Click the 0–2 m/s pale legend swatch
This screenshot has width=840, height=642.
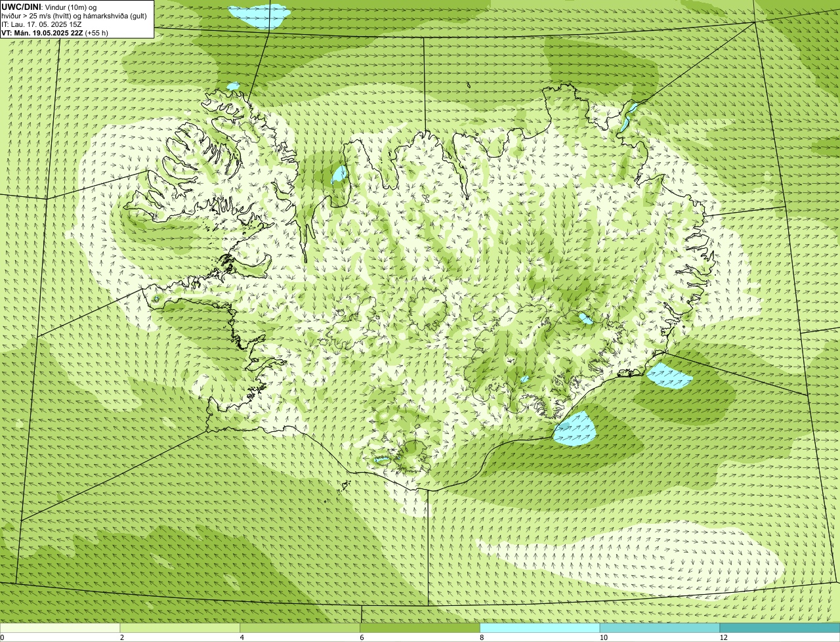(60, 628)
